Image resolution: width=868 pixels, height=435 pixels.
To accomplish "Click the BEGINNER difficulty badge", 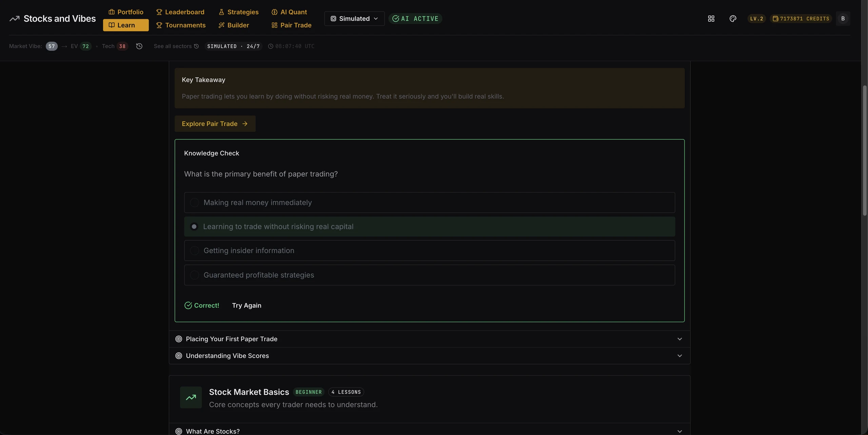I will click(x=309, y=392).
